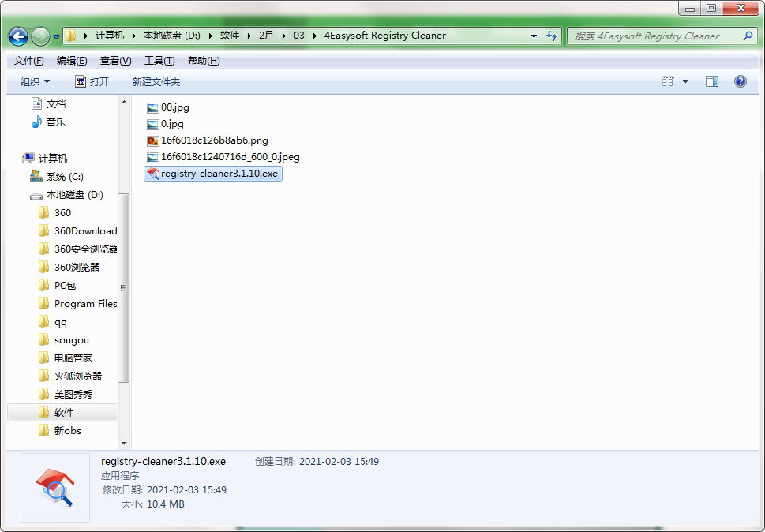Click the 修改日期 value in details pane
The height and width of the screenshot is (532, 765).
pyautogui.click(x=186, y=489)
